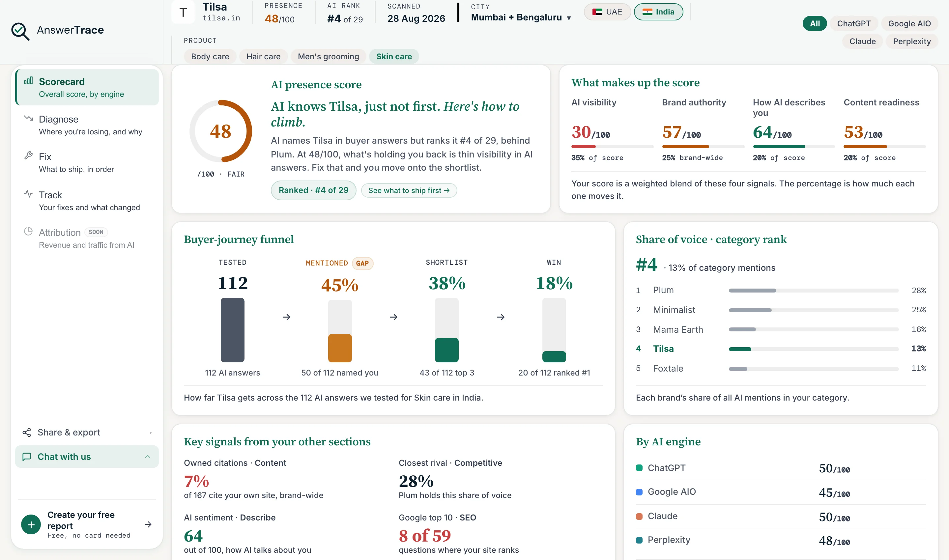Viewport: 949px width, 560px height.
Task: Click 'See what to ship first' button
Action: 409,191
